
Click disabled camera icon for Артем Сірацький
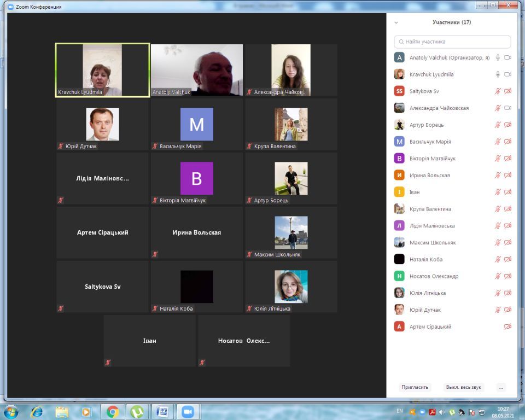[x=507, y=327]
